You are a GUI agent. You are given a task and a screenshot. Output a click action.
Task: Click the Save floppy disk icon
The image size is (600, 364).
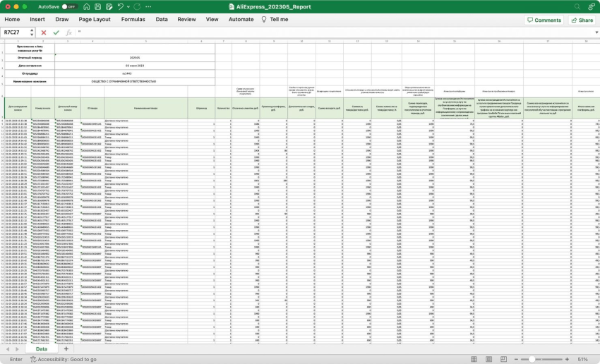97,6
